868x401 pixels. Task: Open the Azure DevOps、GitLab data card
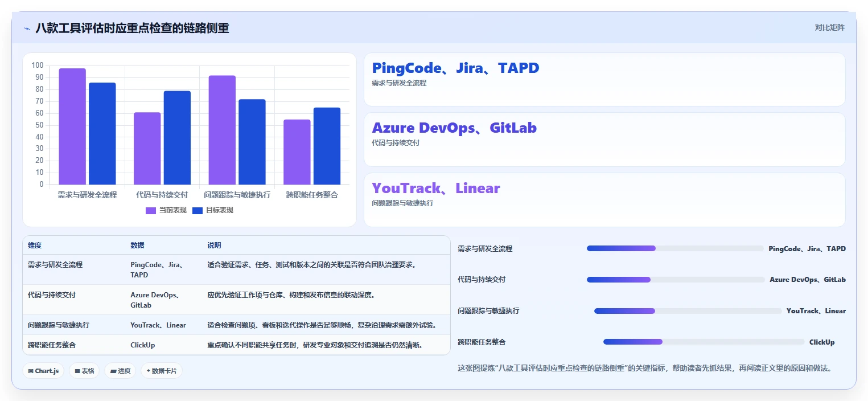(x=604, y=140)
